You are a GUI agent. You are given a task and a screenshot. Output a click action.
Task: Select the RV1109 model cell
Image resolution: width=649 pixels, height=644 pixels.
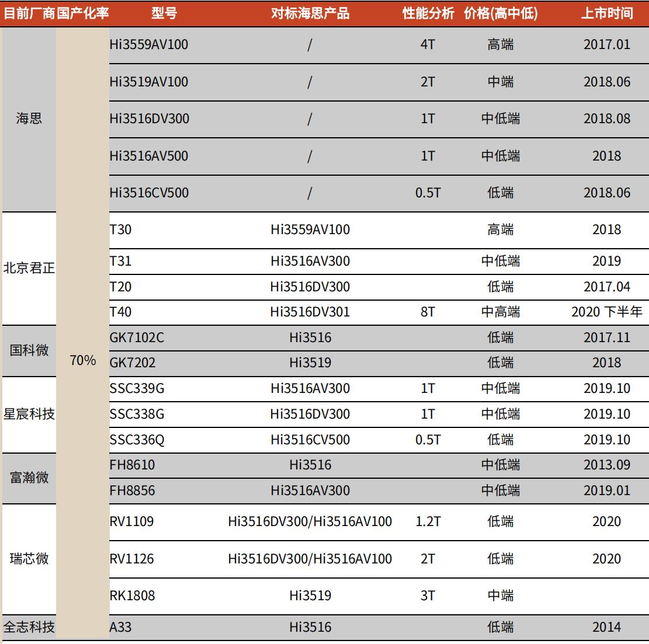(x=131, y=521)
